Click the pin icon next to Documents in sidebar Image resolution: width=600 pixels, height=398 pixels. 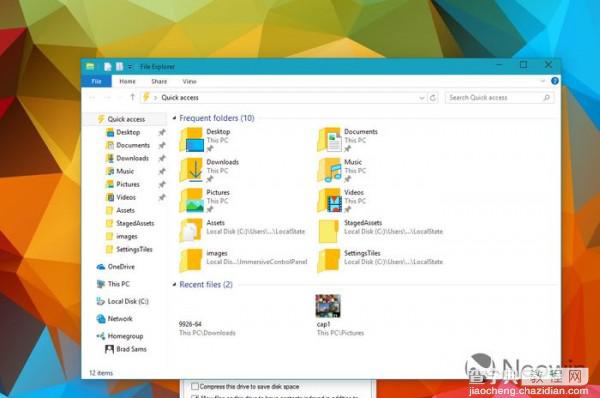tap(162, 145)
